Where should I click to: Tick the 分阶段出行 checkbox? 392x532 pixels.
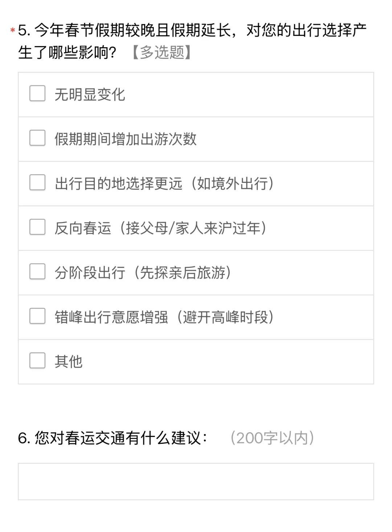click(x=37, y=272)
